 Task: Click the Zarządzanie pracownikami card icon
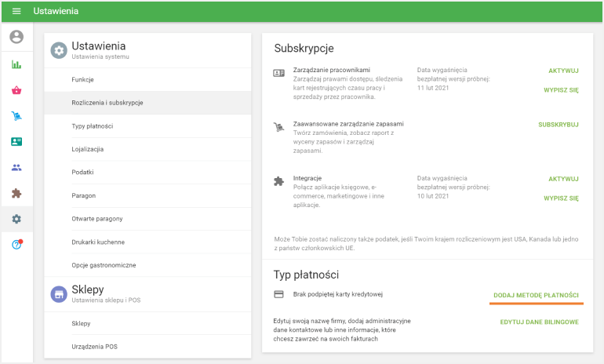[x=279, y=73]
